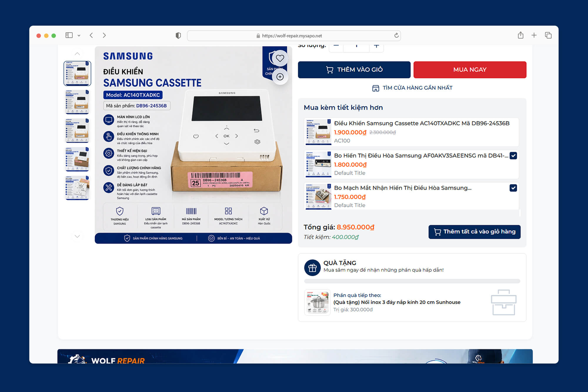Click the 1.900.000₫ sale price
The image size is (588, 392).
pyautogui.click(x=350, y=132)
